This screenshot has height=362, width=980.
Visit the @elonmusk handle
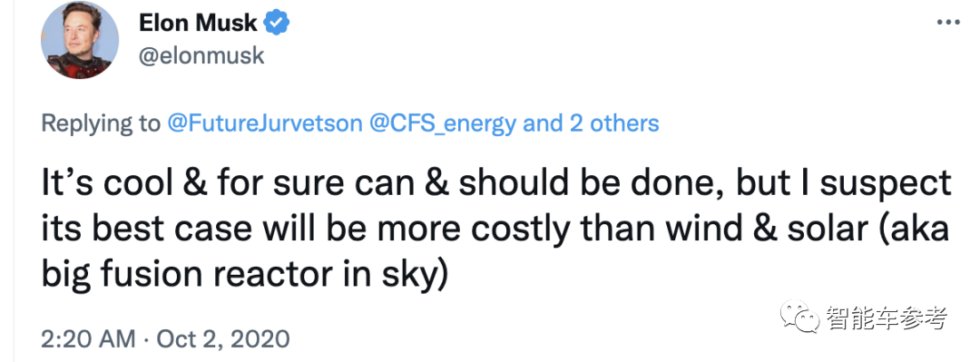tap(201, 56)
